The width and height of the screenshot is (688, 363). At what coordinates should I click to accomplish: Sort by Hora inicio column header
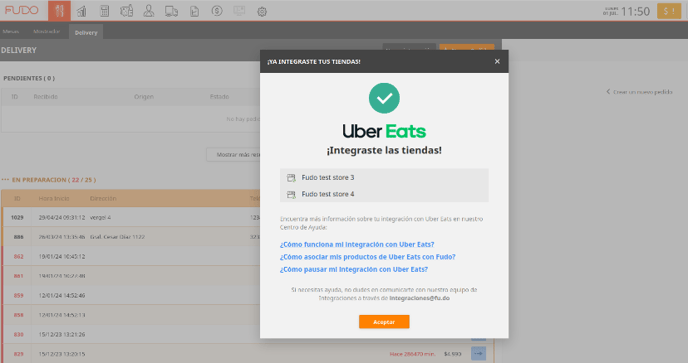tap(54, 198)
